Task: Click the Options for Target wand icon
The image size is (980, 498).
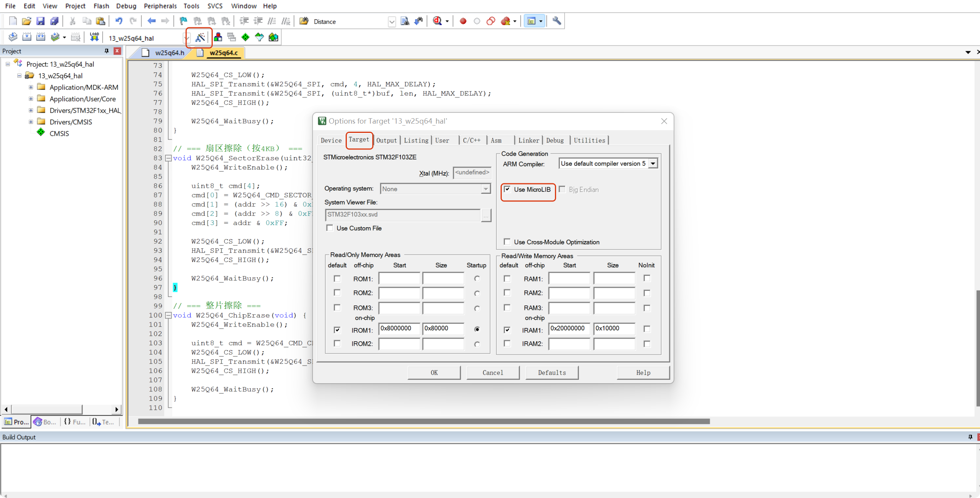Action: 200,37
